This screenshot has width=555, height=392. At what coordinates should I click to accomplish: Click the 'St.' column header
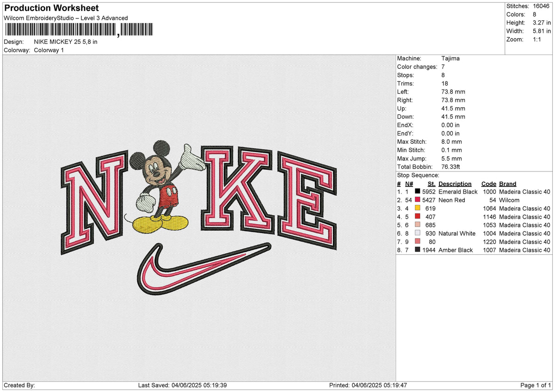432,184
